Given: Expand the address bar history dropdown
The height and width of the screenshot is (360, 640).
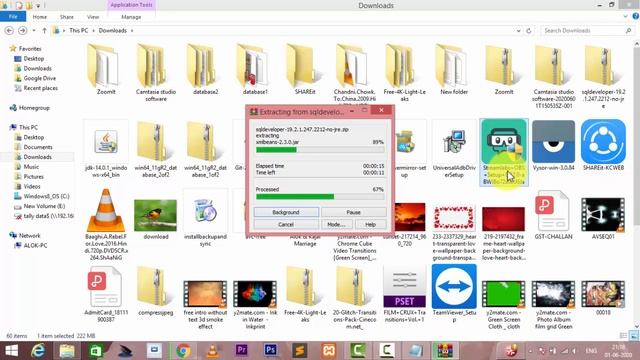Looking at the screenshot, I should coord(518,31).
